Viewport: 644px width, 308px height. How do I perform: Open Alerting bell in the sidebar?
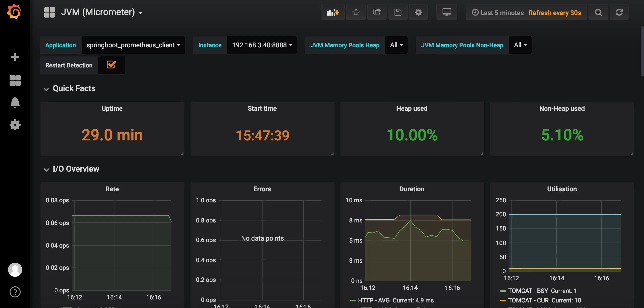point(15,103)
